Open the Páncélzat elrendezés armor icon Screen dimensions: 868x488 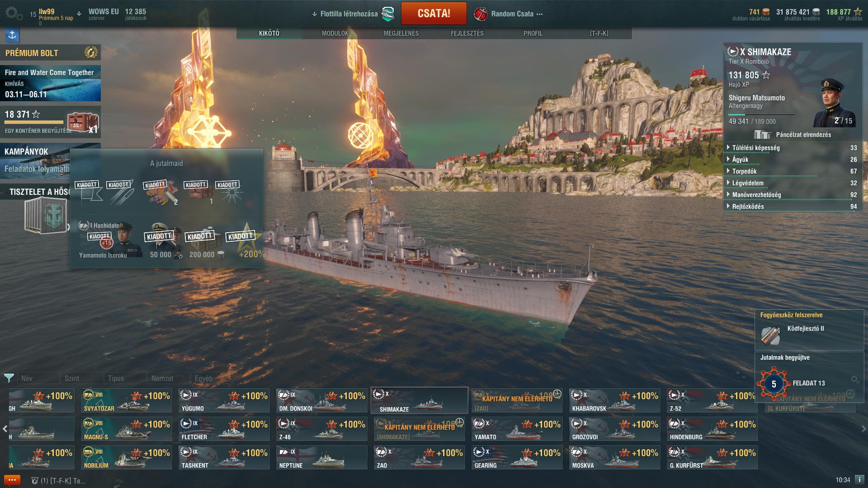click(762, 135)
